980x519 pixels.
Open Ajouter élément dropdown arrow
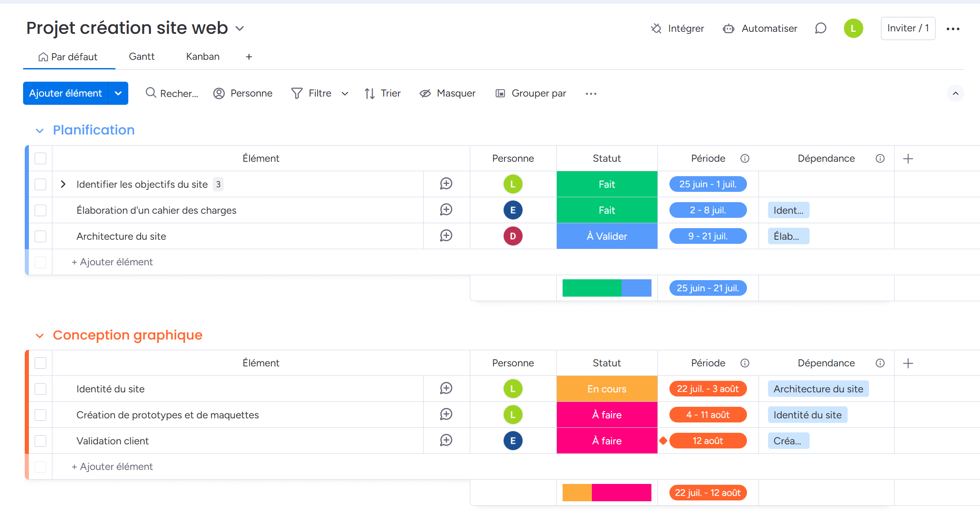pyautogui.click(x=118, y=93)
